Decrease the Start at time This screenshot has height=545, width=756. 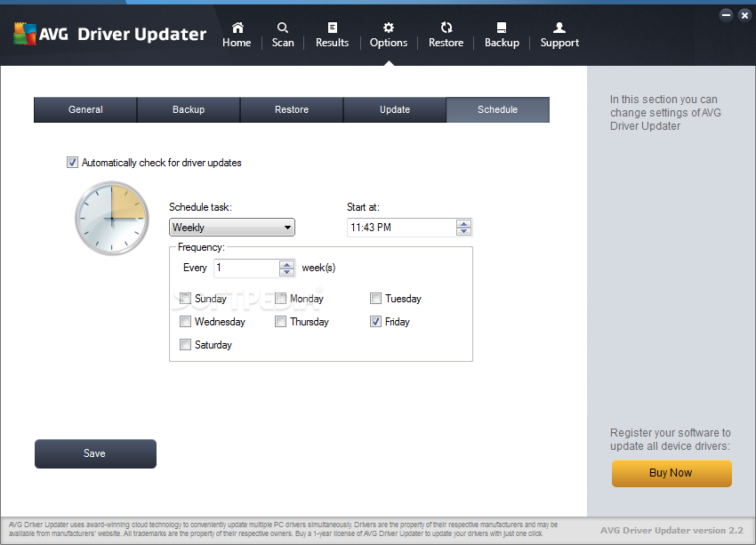(x=463, y=231)
